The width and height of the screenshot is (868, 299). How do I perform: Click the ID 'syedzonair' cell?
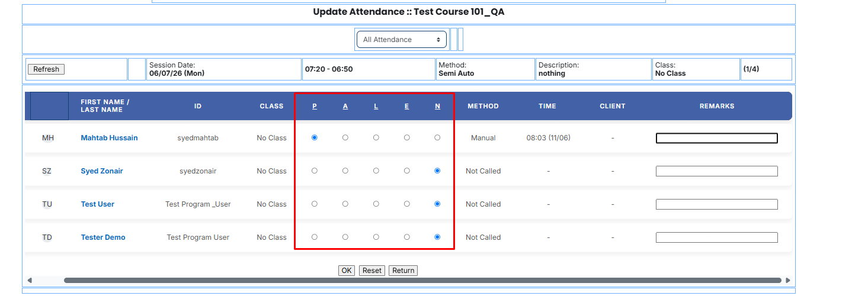pyautogui.click(x=198, y=171)
